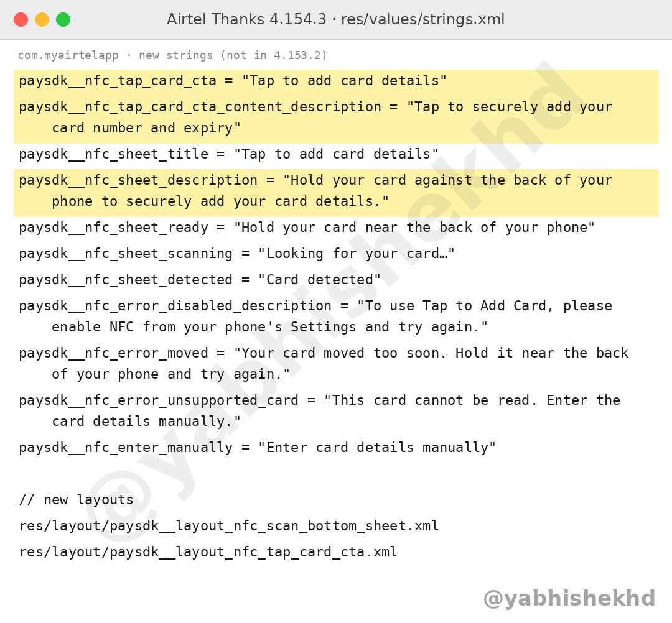The width and height of the screenshot is (672, 623).
Task: Open the paysdk__layout_nfc_scan_bottom_sheet.xml path
Action: 229,526
